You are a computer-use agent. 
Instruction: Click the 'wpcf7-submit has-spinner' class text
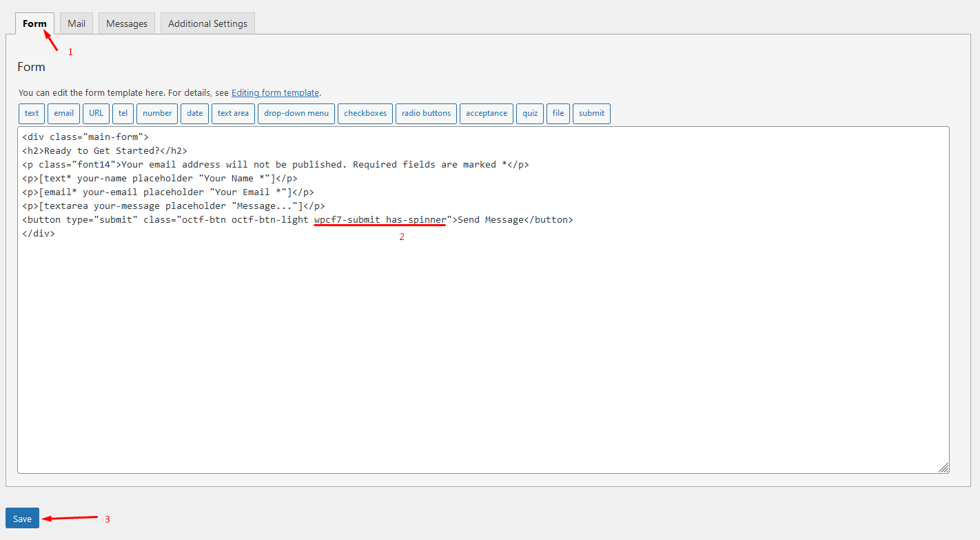[x=380, y=220]
